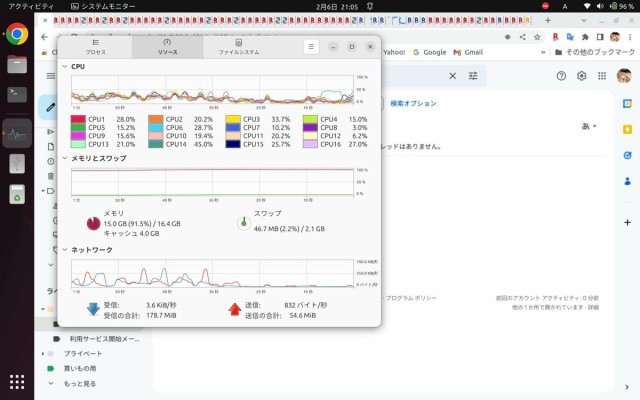This screenshot has height=400, width=640.
Task: Collapse the CPU section
Action: click(x=65, y=66)
